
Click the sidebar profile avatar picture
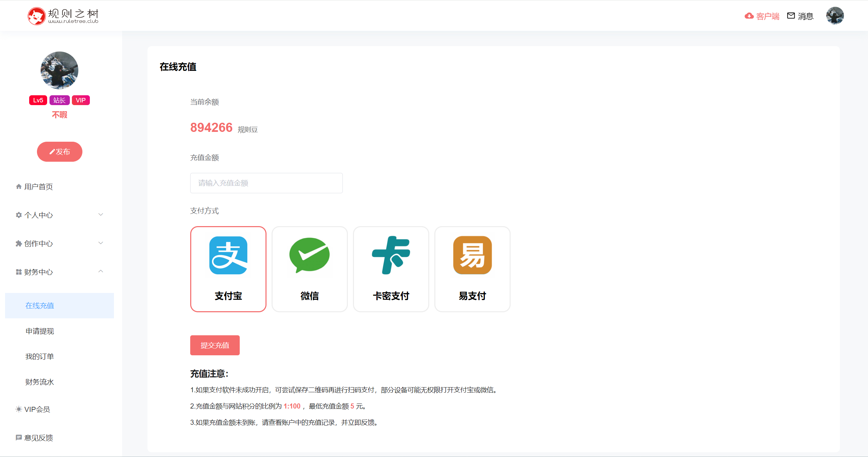click(59, 70)
